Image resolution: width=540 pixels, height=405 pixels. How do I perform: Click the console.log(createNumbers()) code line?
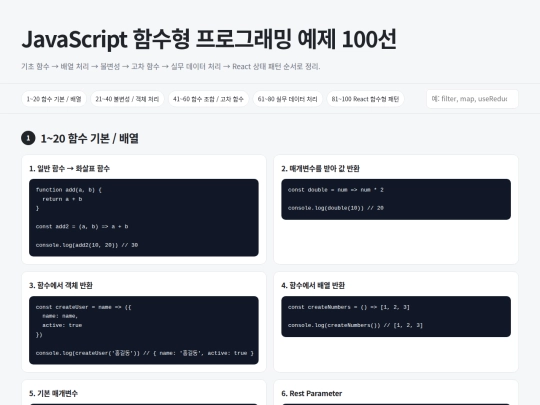click(x=355, y=325)
